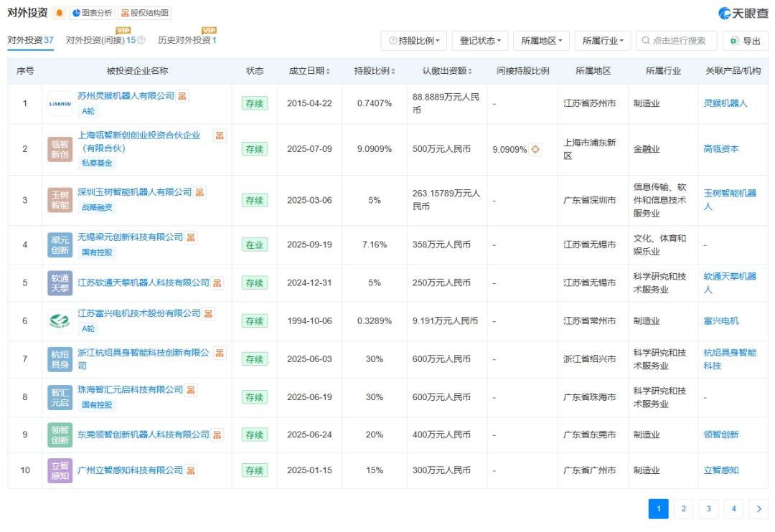Image resolution: width=775 pixels, height=532 pixels.
Task: Switch to the 对外投资(间接) tab
Action: tap(100, 40)
